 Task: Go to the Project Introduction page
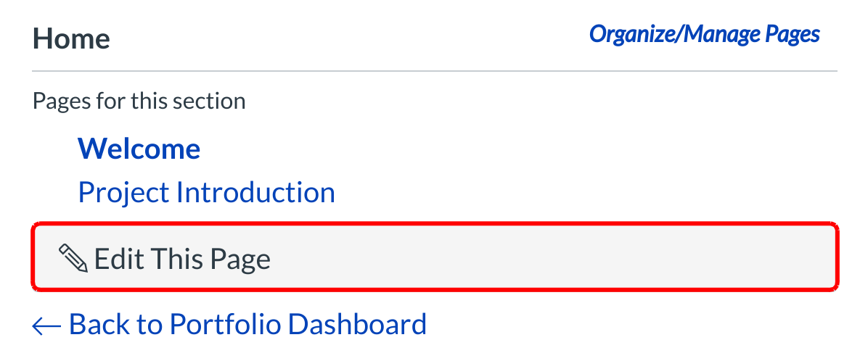[206, 192]
